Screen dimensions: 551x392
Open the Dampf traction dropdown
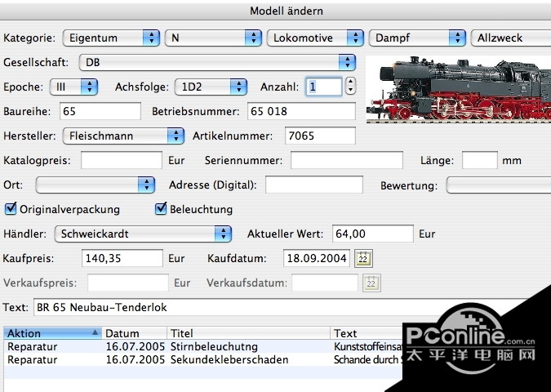[x=417, y=38]
